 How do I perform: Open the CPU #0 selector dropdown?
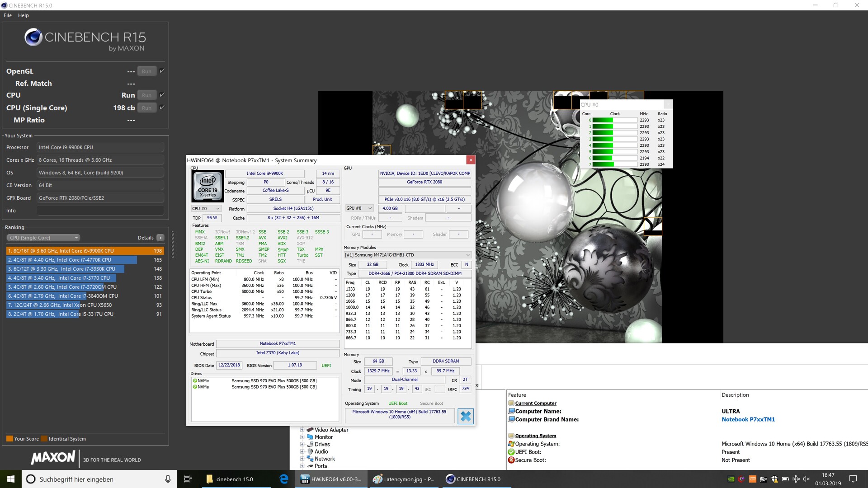point(206,209)
